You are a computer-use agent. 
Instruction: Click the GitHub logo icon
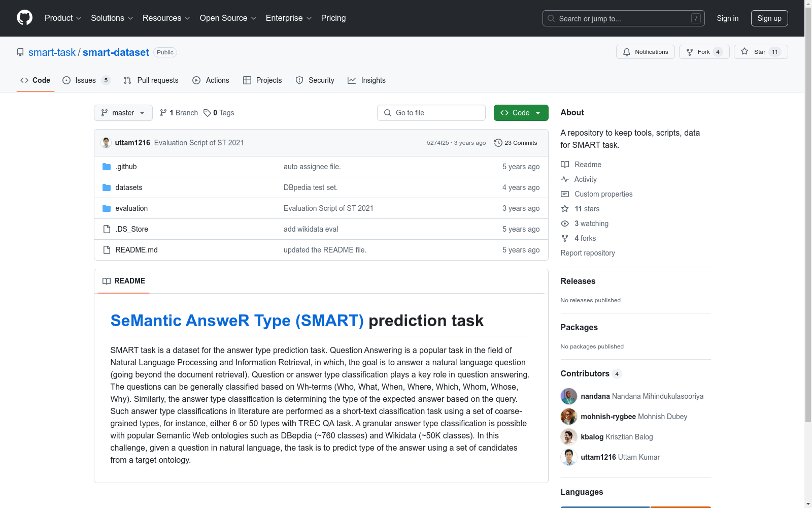coord(24,18)
